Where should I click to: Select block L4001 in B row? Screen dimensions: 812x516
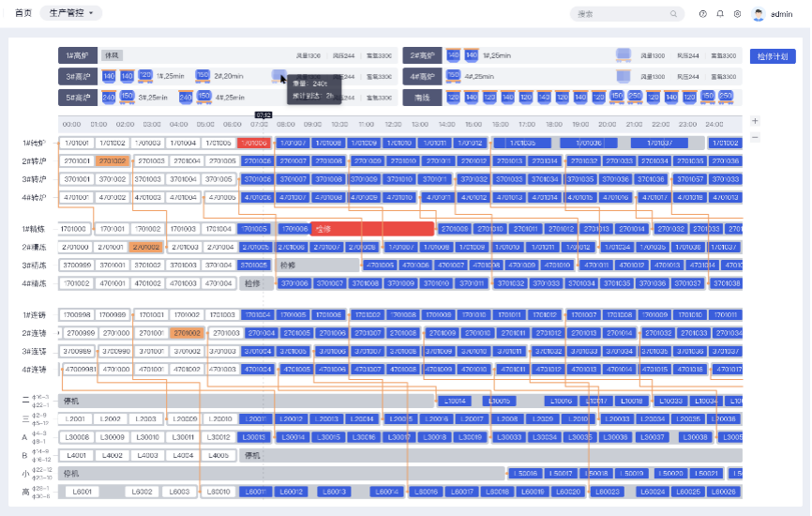coord(77,455)
